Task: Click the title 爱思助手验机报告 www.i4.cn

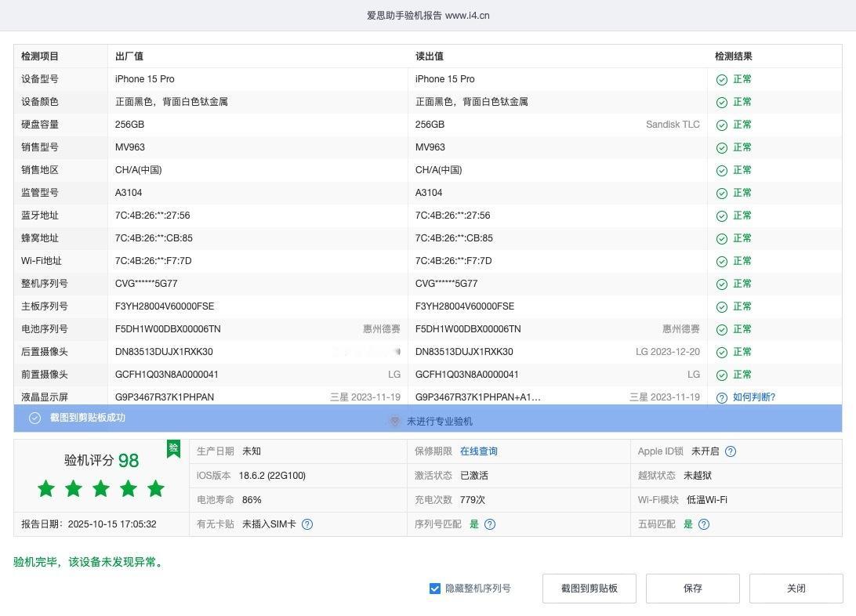Action: click(x=428, y=15)
